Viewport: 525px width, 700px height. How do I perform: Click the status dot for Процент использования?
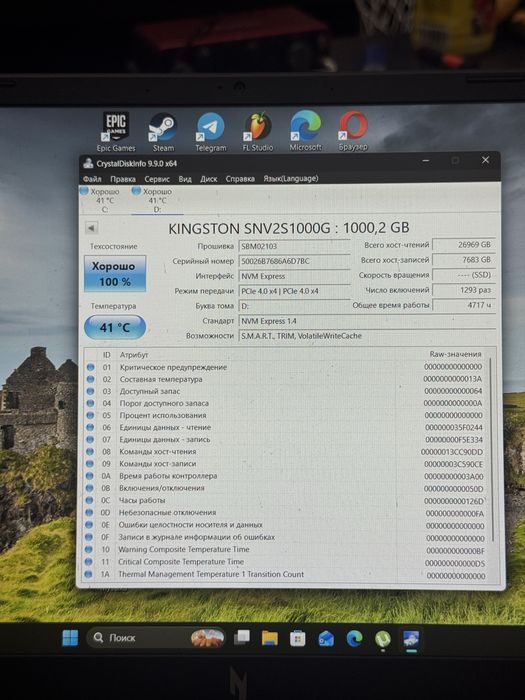tap(90, 415)
